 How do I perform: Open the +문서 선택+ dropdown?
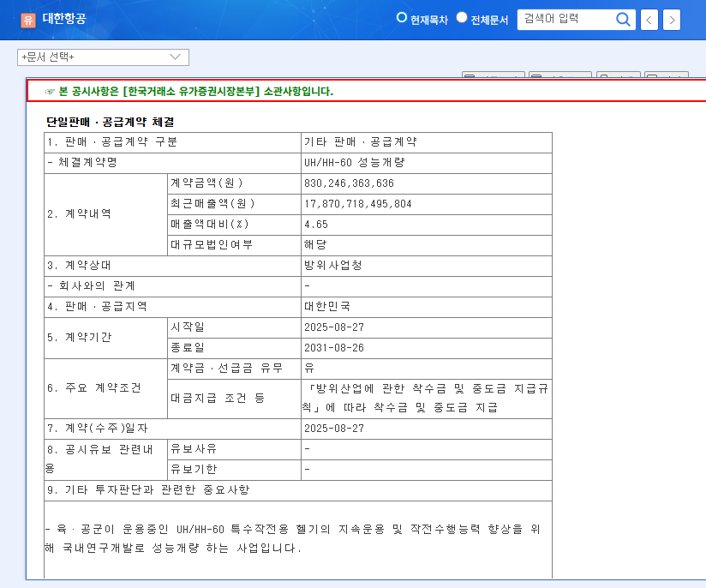coord(103,57)
